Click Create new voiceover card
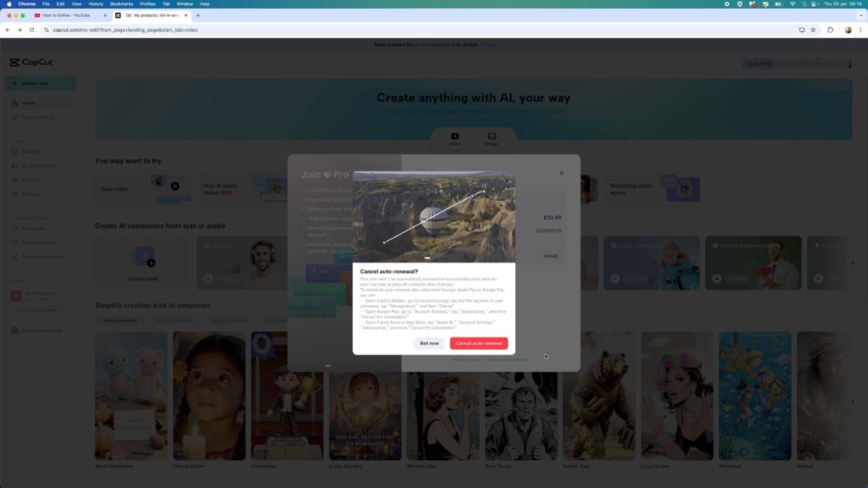Screen dimensions: 868x488 tap(143, 263)
